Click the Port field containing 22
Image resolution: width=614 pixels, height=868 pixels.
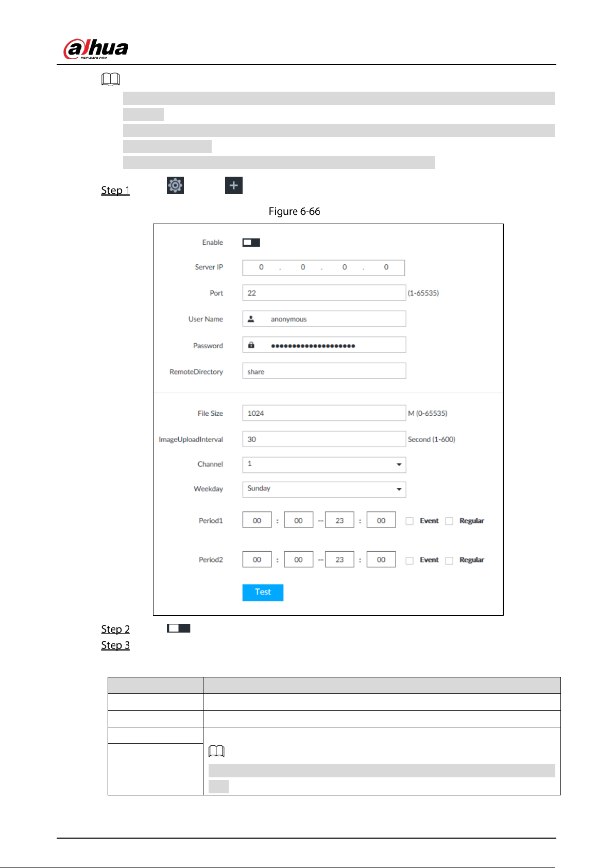324,293
